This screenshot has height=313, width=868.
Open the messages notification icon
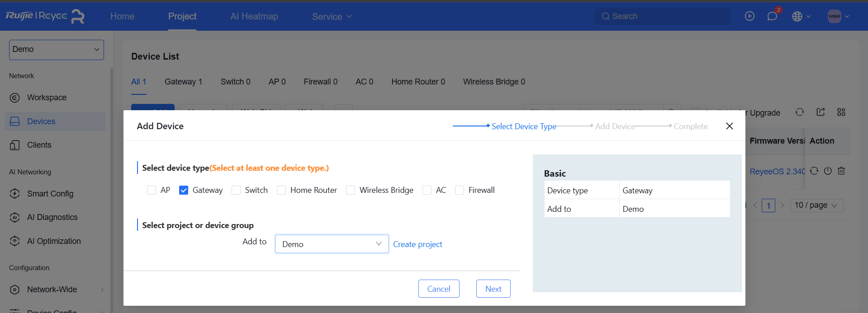coord(772,16)
